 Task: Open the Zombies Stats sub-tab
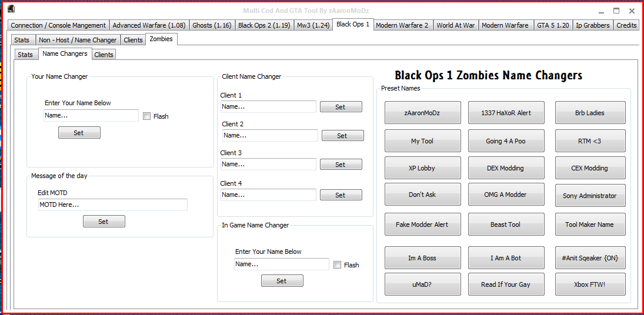click(25, 54)
